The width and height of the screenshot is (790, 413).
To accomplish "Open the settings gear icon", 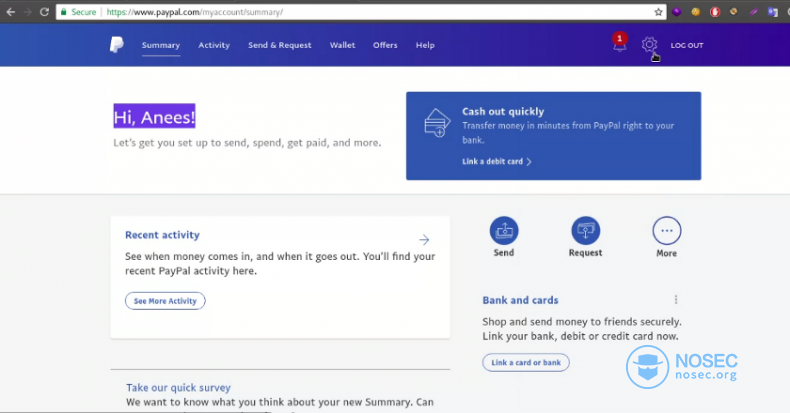I will point(649,45).
